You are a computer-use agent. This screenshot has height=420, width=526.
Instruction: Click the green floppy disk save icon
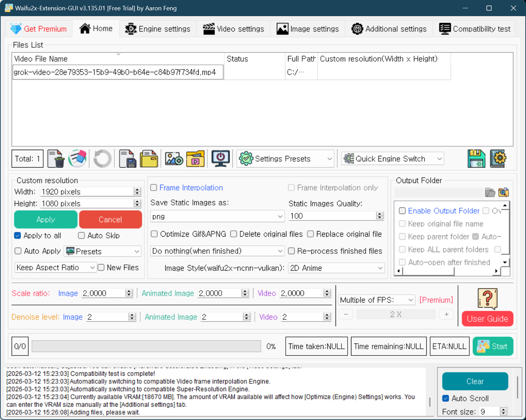click(x=476, y=159)
